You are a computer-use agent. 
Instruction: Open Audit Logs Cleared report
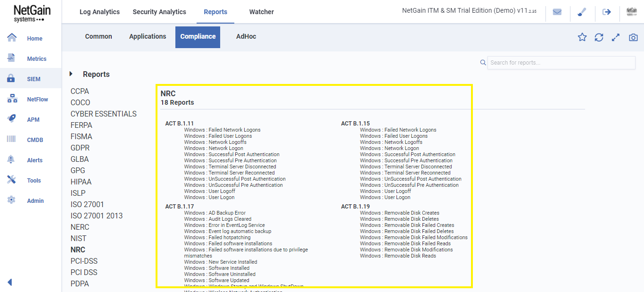click(x=218, y=219)
